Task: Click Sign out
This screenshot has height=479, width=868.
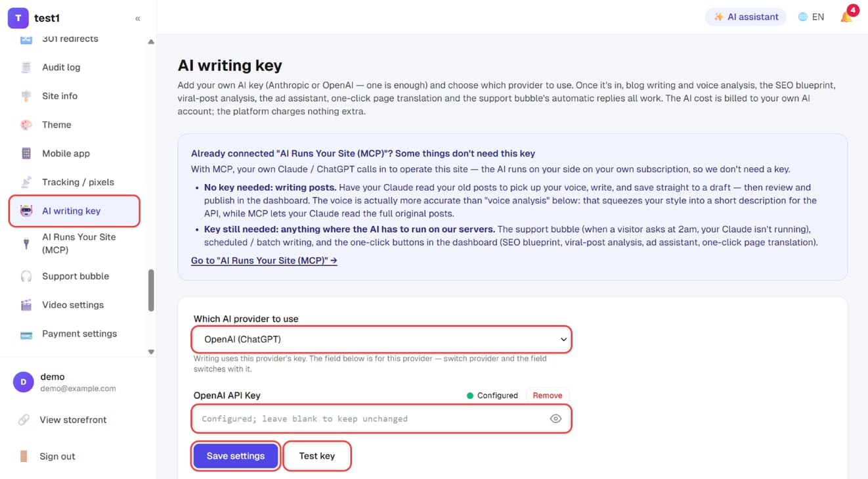Action: [x=57, y=456]
